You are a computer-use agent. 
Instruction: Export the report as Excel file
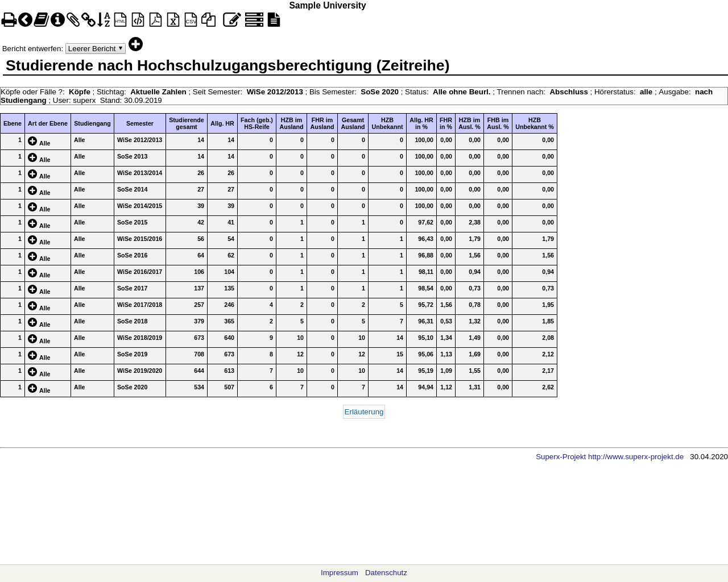173,20
